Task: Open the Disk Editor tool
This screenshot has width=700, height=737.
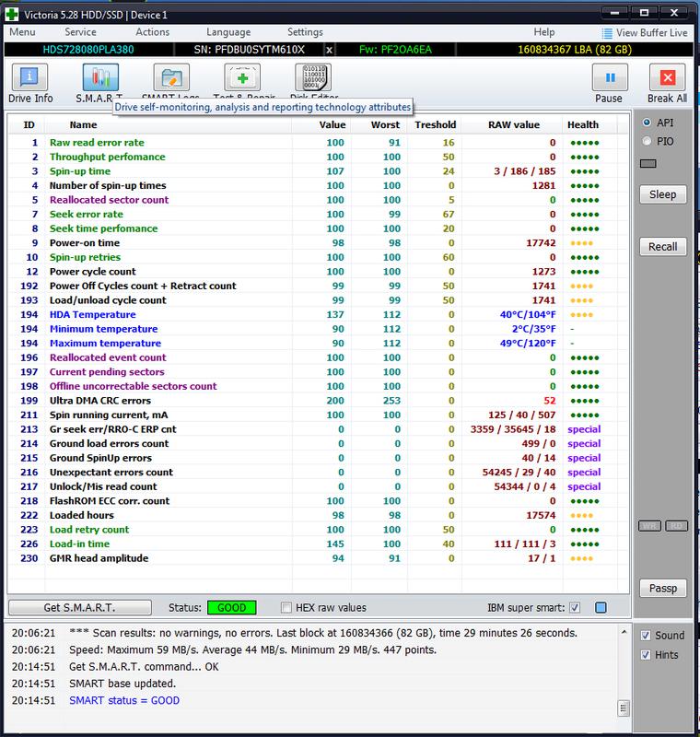Action: pos(312,77)
